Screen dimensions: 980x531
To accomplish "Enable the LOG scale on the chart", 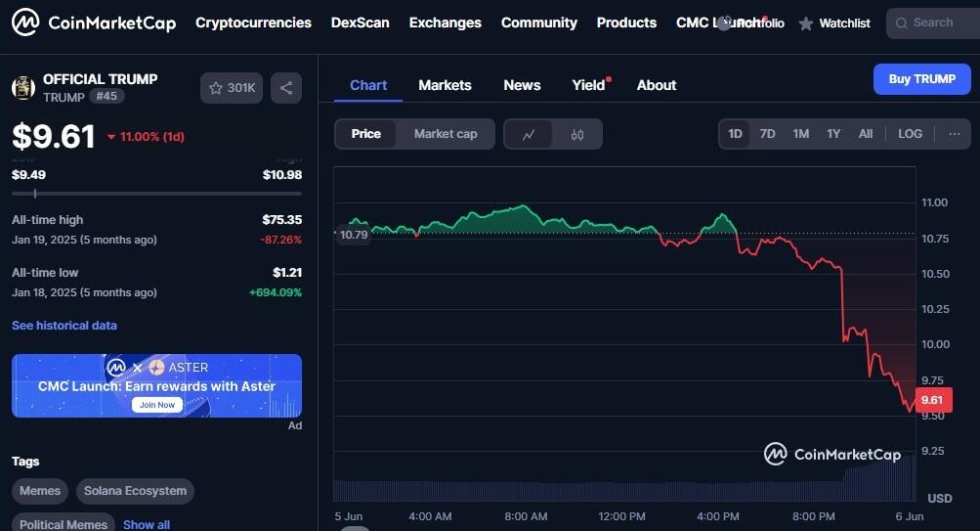I will click(910, 134).
